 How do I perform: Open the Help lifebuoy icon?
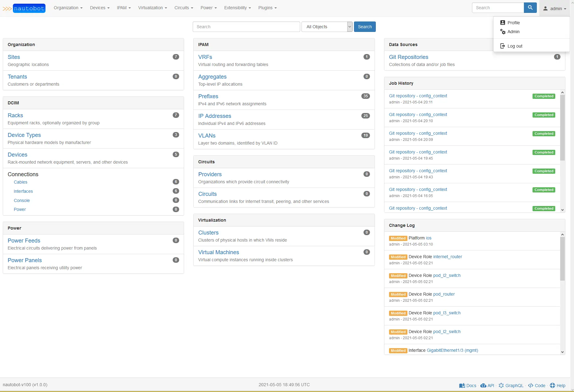(552, 386)
